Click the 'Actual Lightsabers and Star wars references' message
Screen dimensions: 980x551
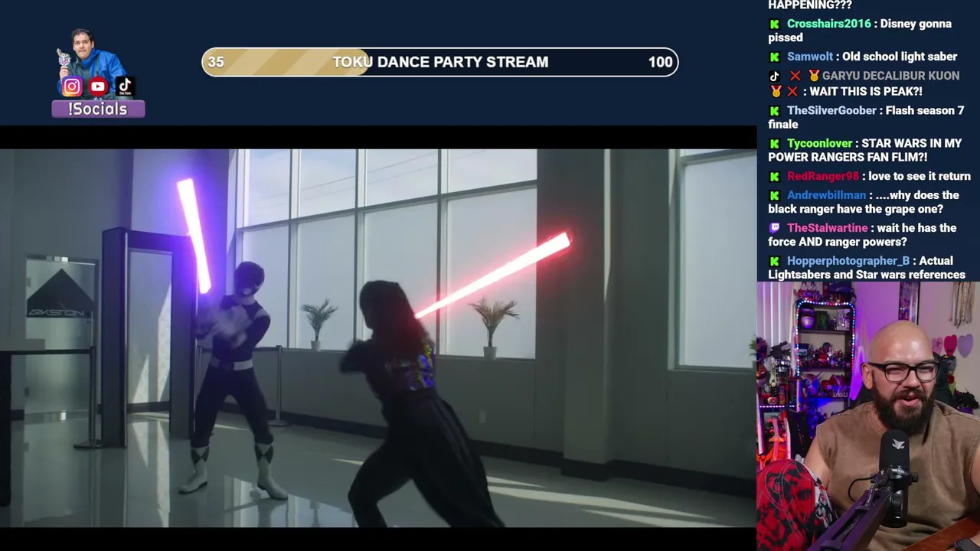pos(867,268)
